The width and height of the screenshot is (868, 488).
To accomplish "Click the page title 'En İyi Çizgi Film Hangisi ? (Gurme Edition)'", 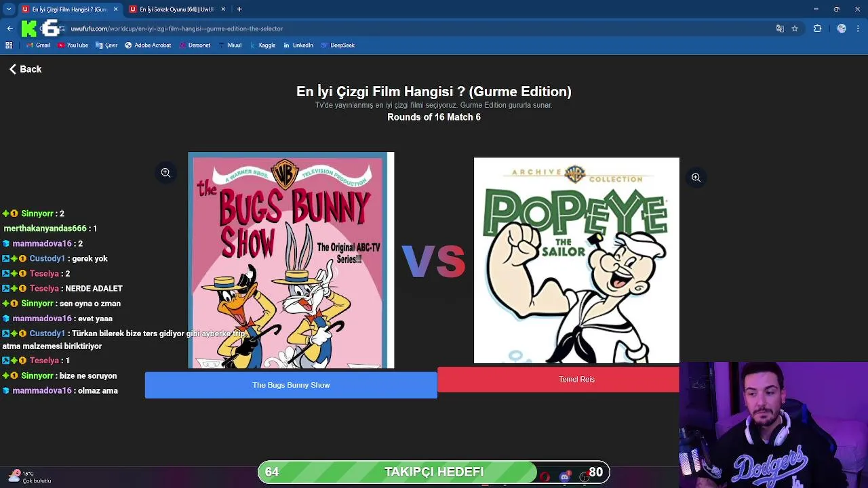I will point(434,91).
